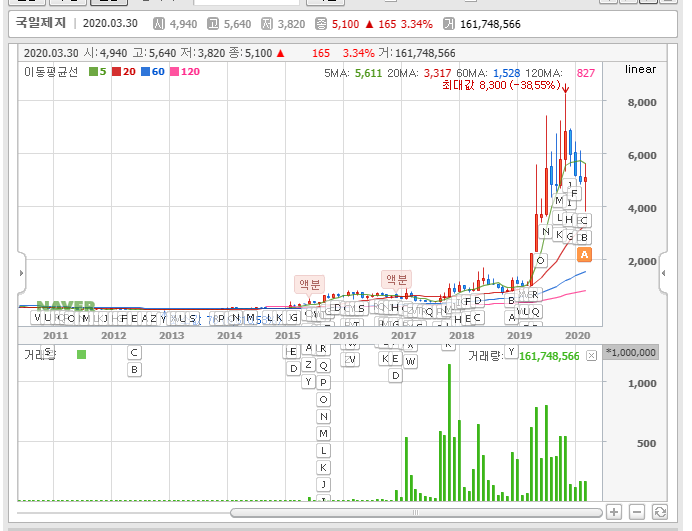Toggle the 60-day moving average legend
Viewport: 692px width, 531px height.
tap(153, 72)
